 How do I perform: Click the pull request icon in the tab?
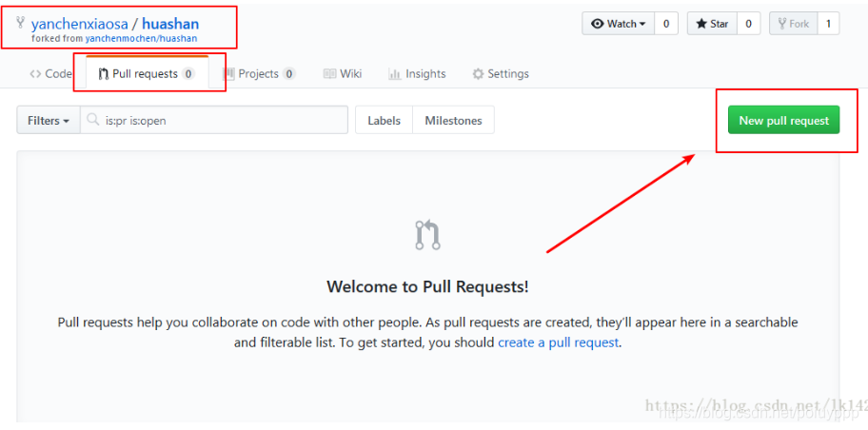click(x=103, y=74)
